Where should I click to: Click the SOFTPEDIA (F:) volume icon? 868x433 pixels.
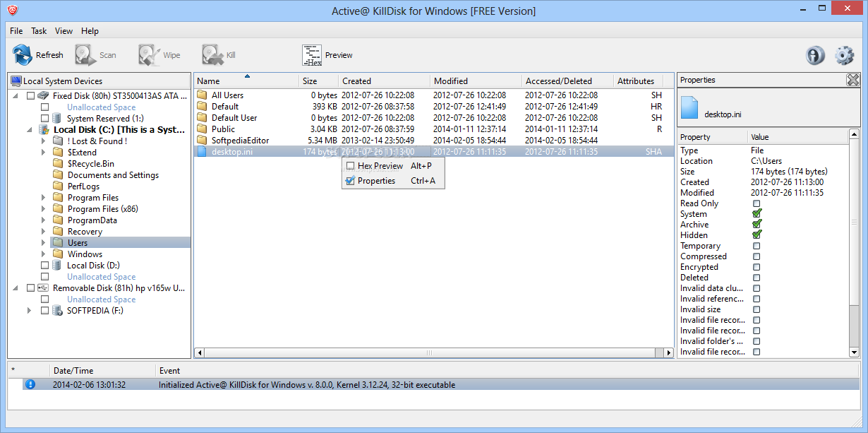point(58,310)
